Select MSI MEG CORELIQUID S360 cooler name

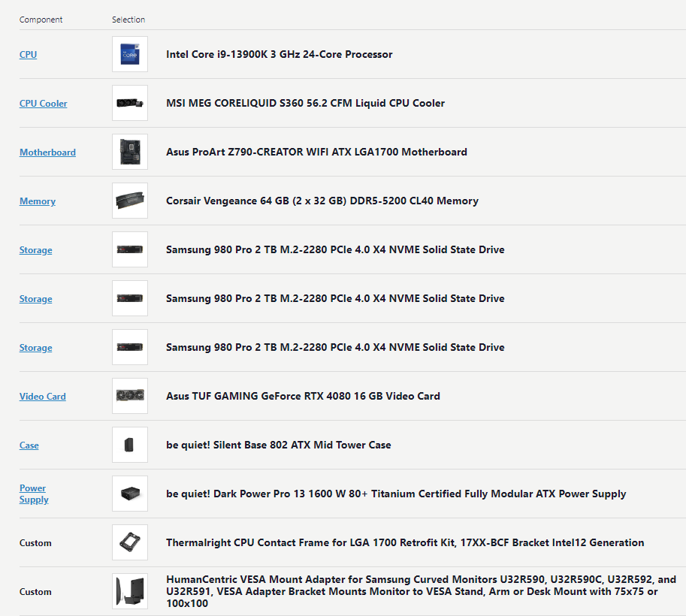305,103
